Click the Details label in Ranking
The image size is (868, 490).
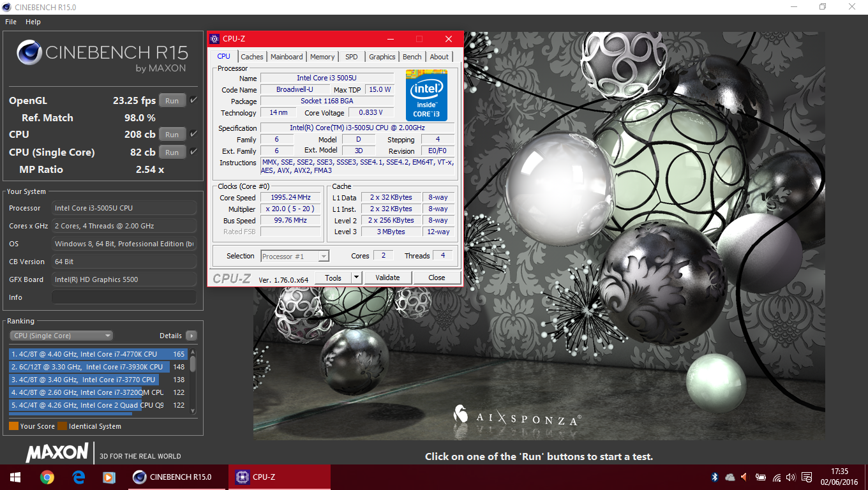point(170,336)
